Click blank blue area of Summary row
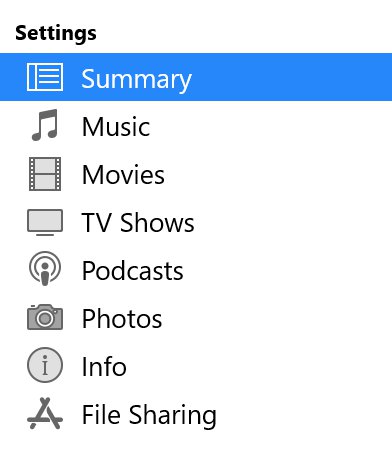The height and width of the screenshot is (449, 392). [x=290, y=77]
